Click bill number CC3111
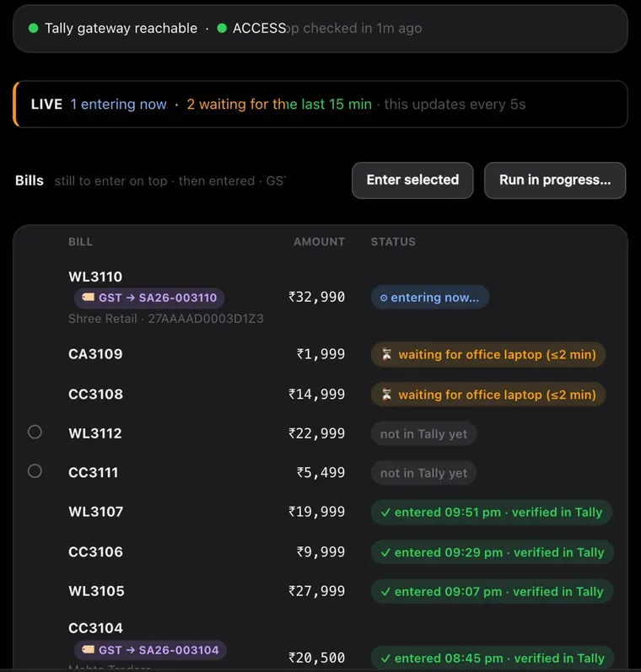This screenshot has width=641, height=672. (93, 472)
